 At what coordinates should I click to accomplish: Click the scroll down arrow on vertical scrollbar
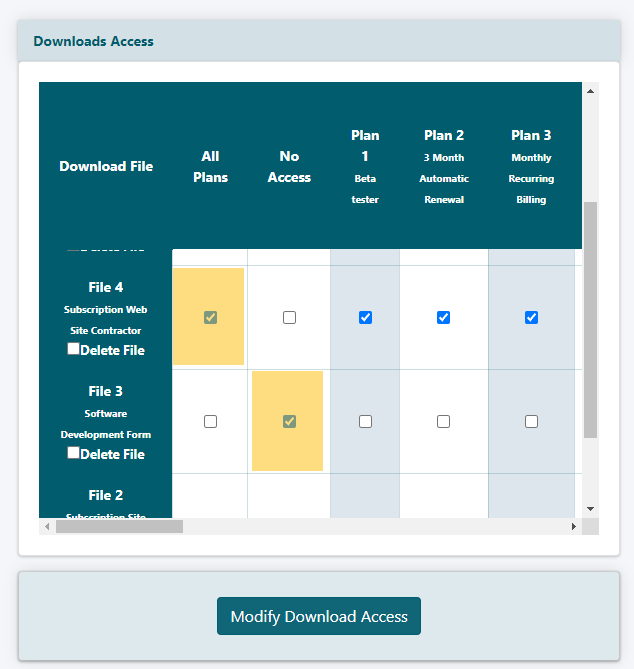pos(590,509)
